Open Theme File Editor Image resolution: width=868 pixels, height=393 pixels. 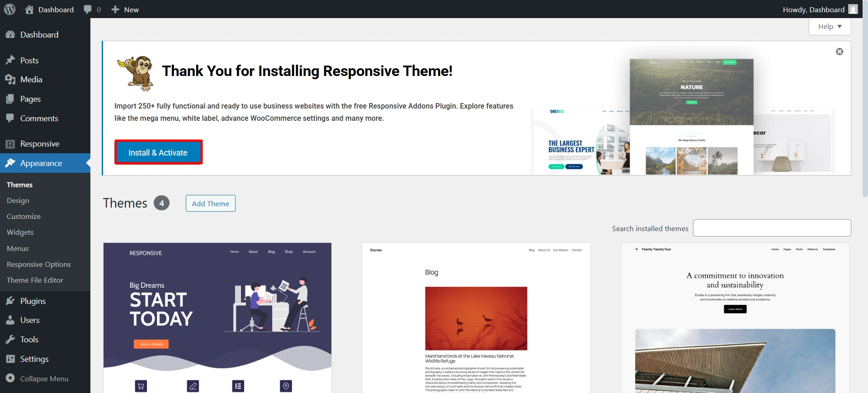coord(35,280)
